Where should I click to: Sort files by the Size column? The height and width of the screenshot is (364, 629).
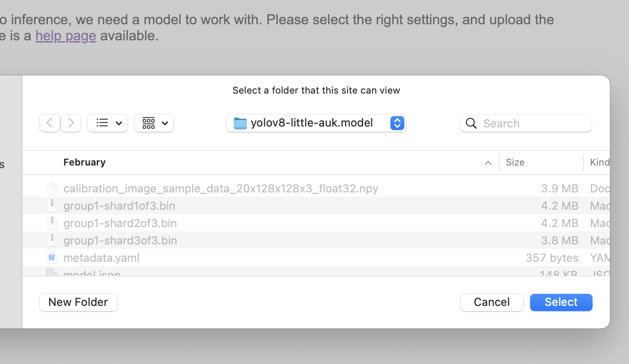[515, 162]
